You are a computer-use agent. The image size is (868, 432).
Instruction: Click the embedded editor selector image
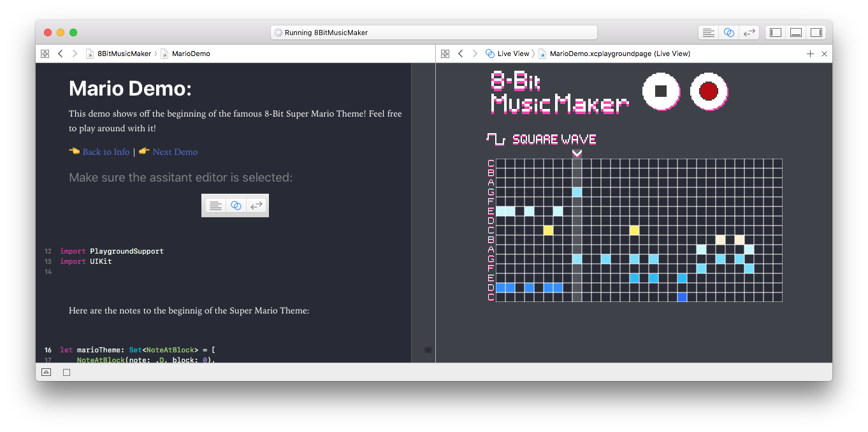point(235,205)
